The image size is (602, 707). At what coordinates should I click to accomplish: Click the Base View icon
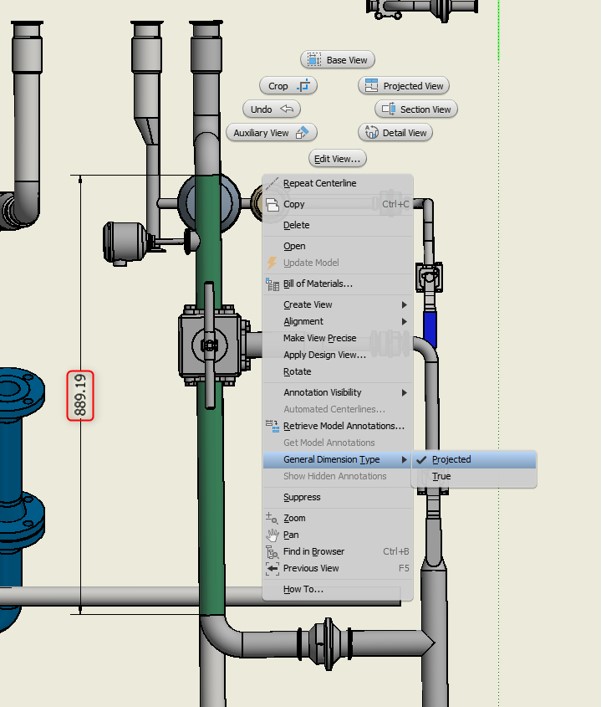tap(314, 60)
